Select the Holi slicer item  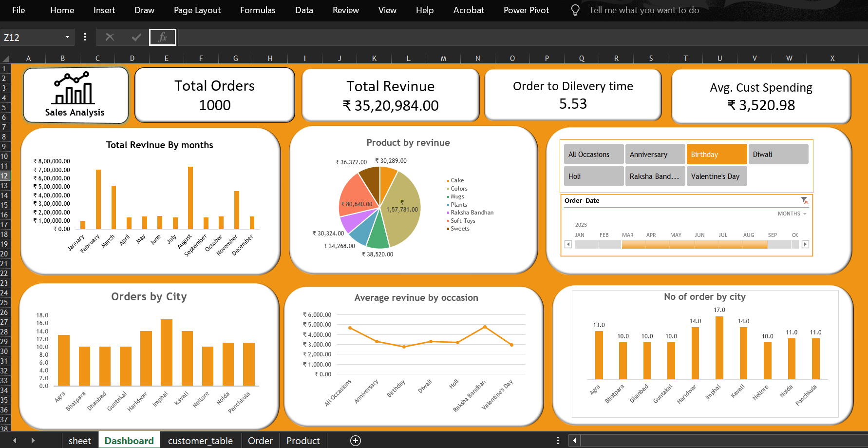click(594, 176)
